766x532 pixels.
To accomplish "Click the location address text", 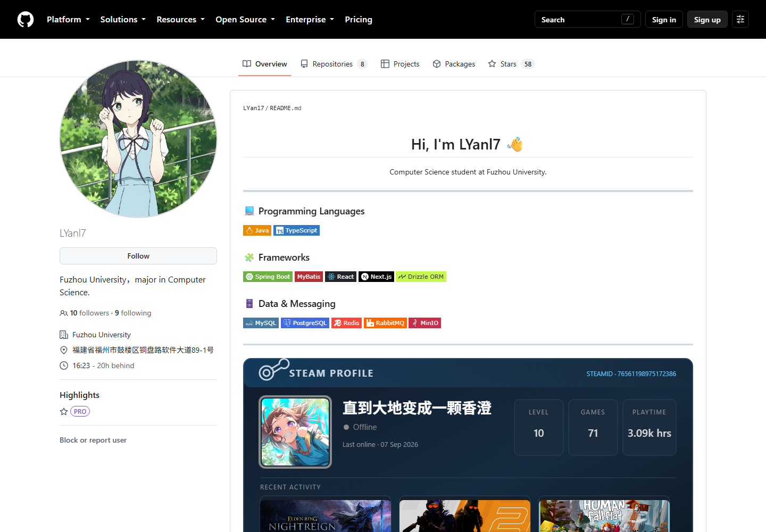I will click(143, 350).
